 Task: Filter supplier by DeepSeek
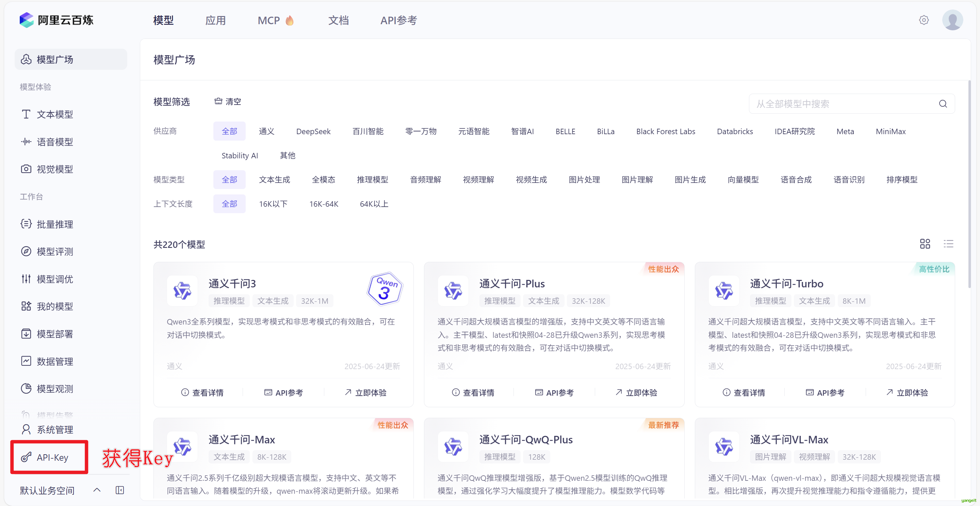pos(313,131)
